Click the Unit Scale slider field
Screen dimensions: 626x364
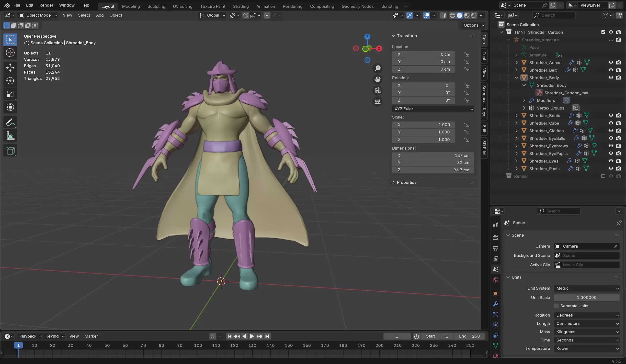click(x=587, y=298)
